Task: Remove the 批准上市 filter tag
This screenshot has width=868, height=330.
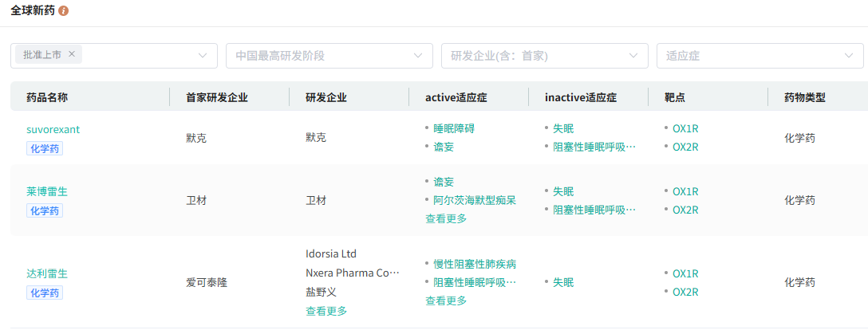Action: (72, 54)
